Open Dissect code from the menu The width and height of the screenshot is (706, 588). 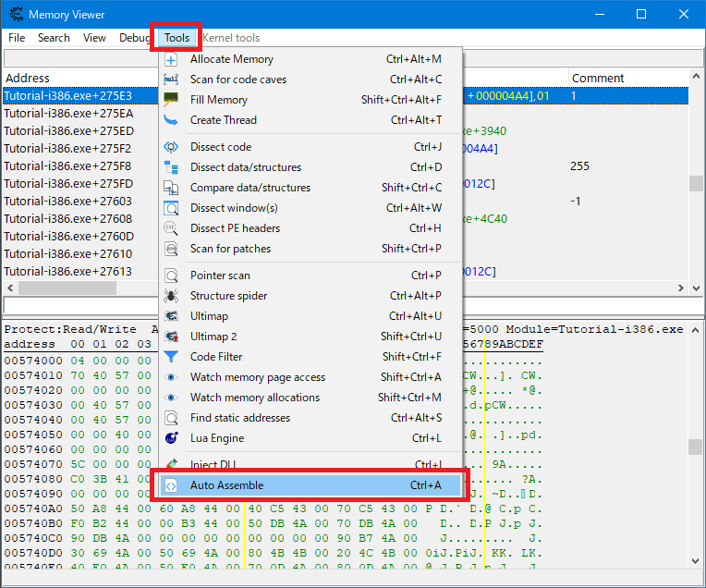pos(310,147)
